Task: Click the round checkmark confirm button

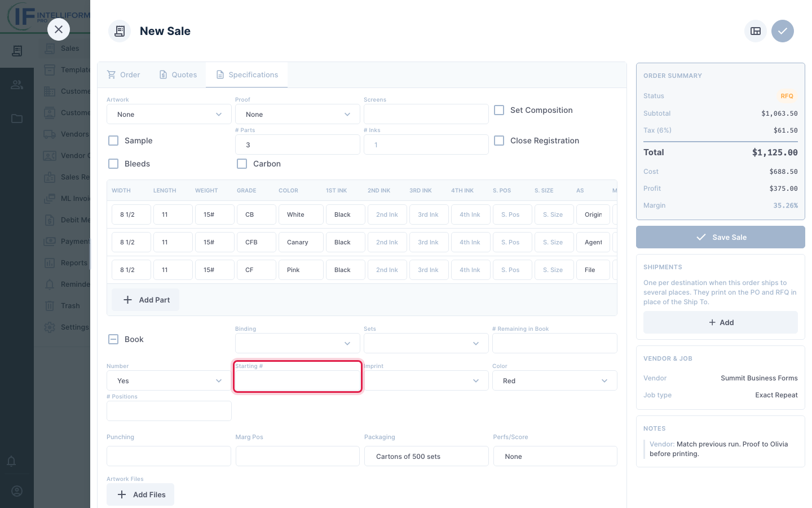Action: (x=783, y=31)
